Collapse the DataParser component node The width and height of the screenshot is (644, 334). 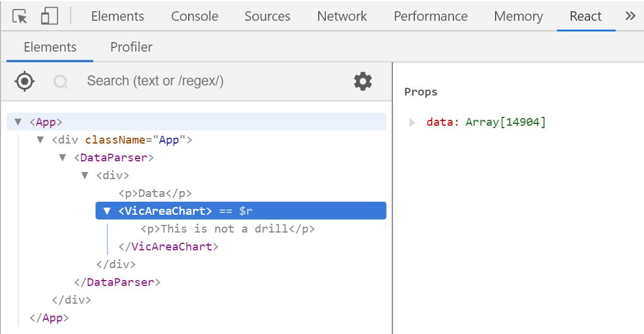(x=63, y=158)
